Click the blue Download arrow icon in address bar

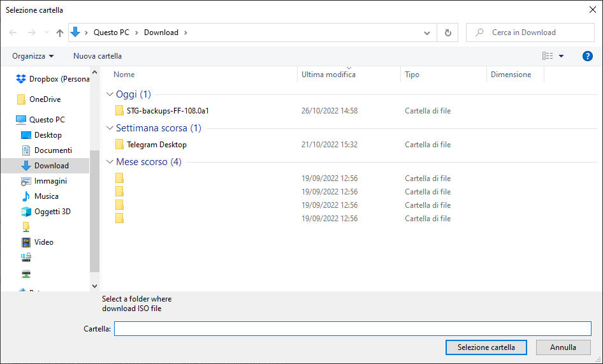tap(75, 33)
